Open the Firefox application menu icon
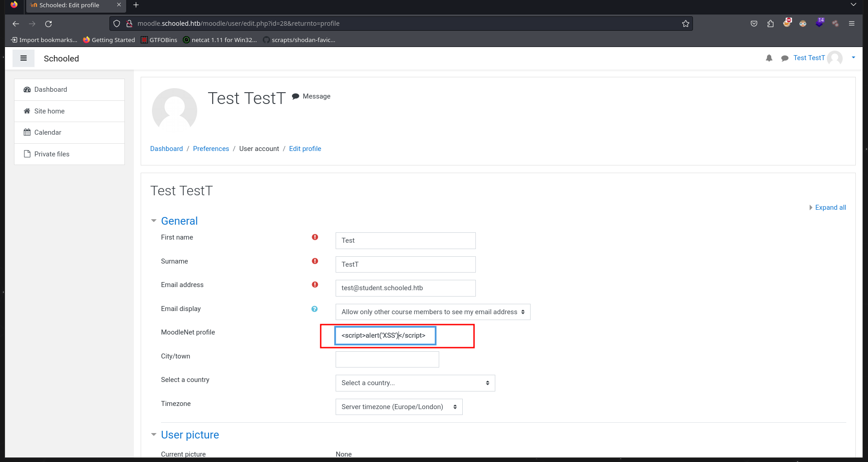The width and height of the screenshot is (868, 462). pyautogui.click(x=852, y=24)
